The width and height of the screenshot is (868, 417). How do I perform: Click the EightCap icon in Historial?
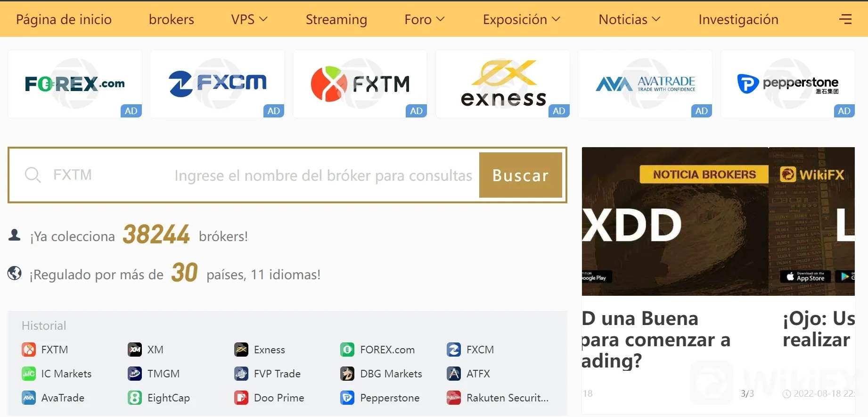tap(135, 398)
